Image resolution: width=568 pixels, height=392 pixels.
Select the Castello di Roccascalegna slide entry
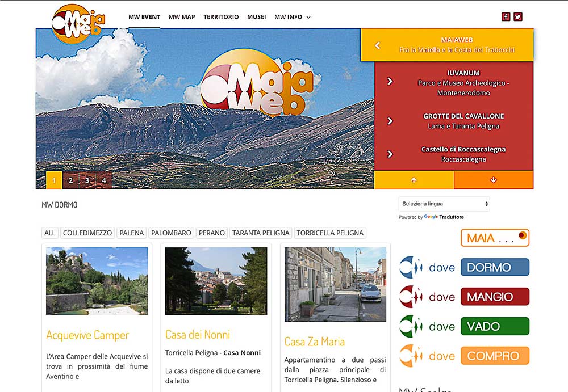463,154
